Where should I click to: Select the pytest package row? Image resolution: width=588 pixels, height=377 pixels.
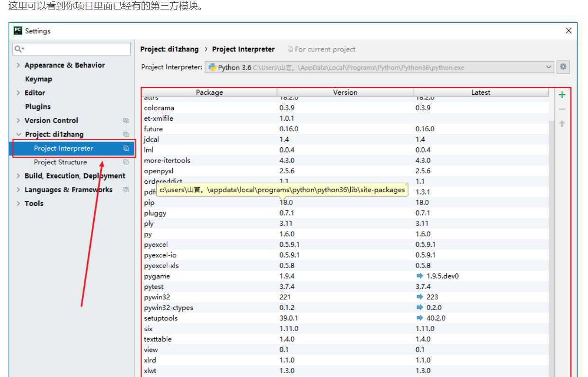pyautogui.click(x=345, y=287)
